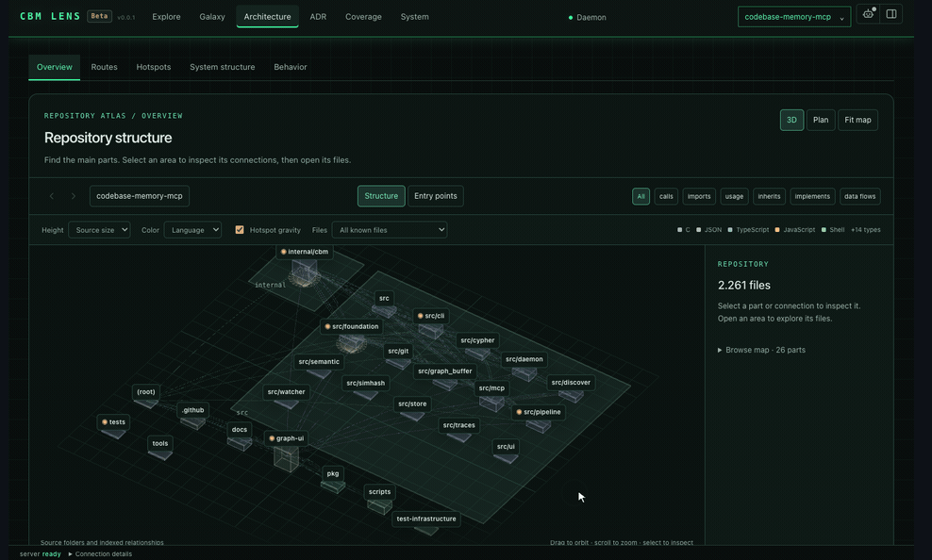Image resolution: width=932 pixels, height=560 pixels.
Task: Go back with the left chevron arrow
Action: 52,196
